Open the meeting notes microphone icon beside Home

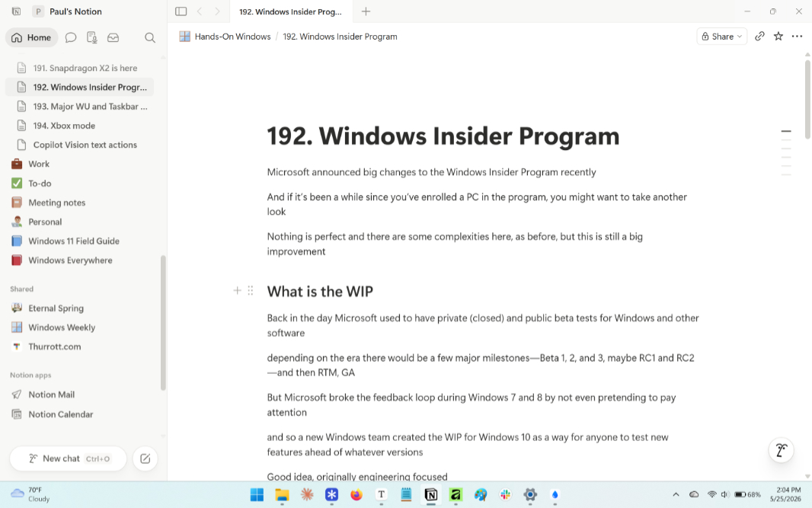tap(92, 37)
